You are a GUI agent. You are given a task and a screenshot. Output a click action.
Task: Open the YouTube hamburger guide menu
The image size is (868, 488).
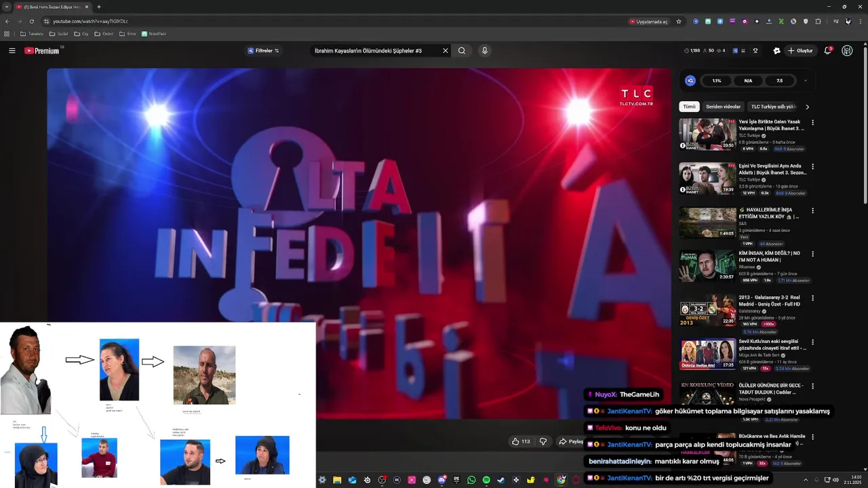coord(12,51)
